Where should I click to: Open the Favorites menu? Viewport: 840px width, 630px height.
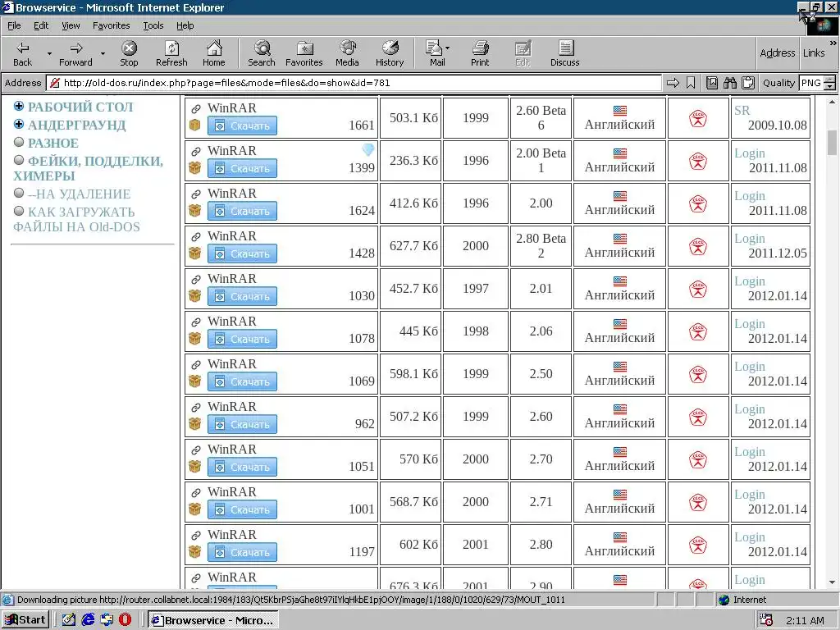tap(111, 25)
